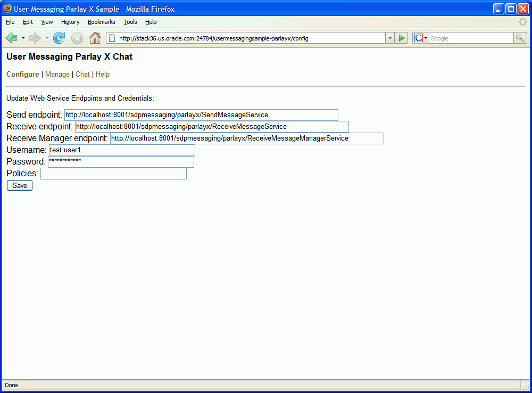Click the greyed-out Stop loading button
The width and height of the screenshot is (532, 393).
pos(77,38)
